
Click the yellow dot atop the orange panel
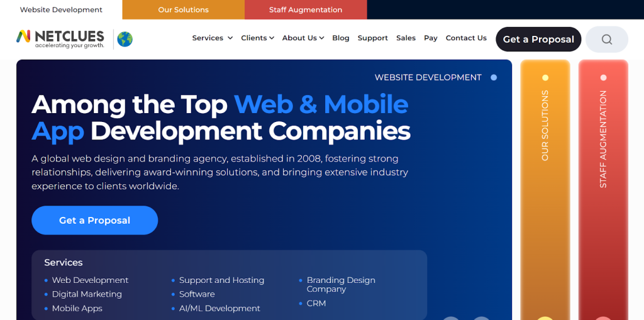coord(545,78)
